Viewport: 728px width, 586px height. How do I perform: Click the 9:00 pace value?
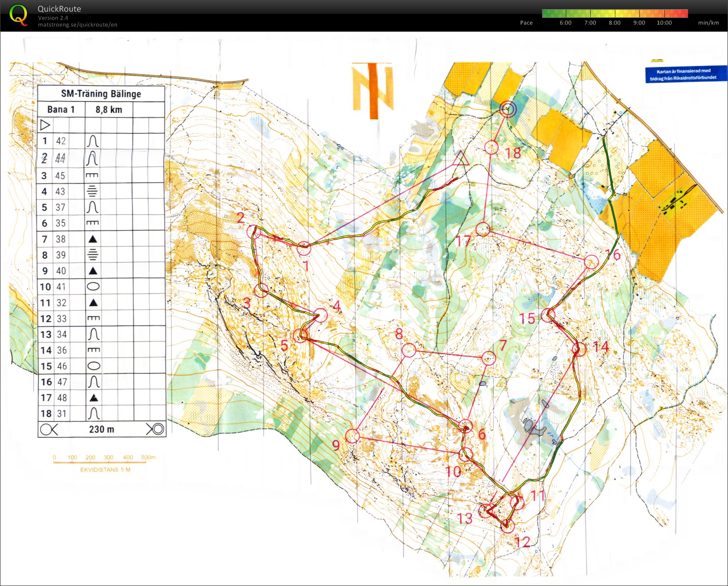[x=639, y=23]
